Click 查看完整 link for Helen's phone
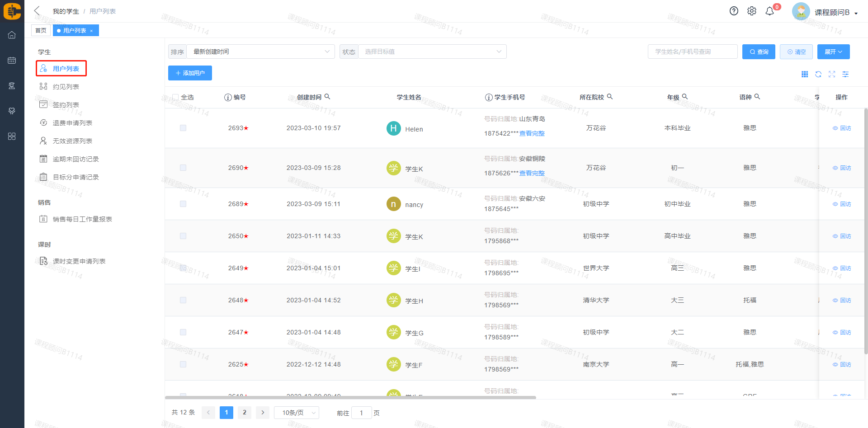 pos(532,133)
